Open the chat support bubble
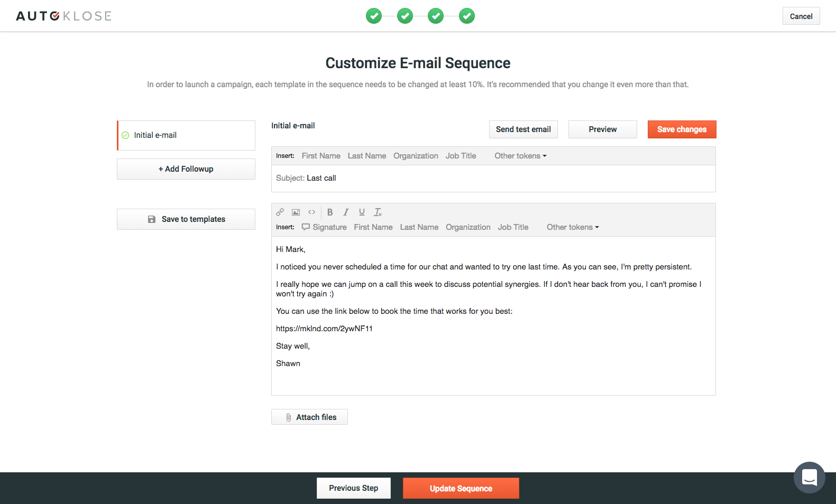 pyautogui.click(x=809, y=478)
